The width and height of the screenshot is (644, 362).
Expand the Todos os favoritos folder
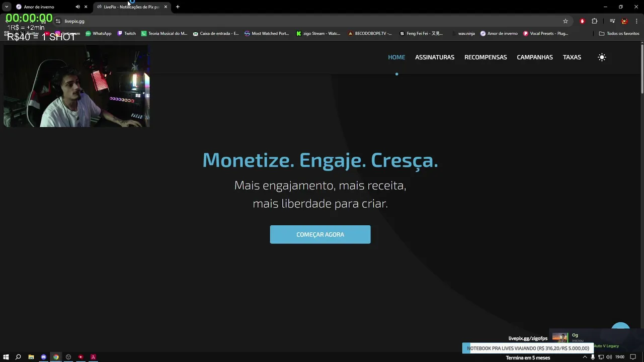tap(619, 34)
